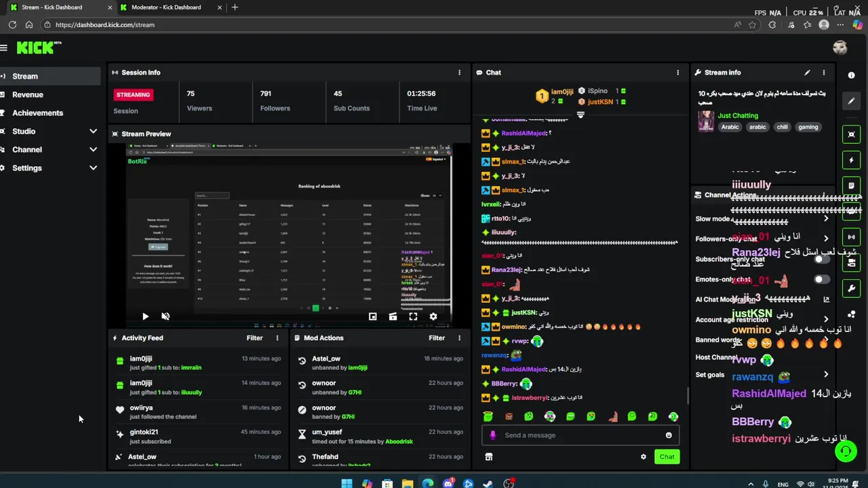Click the Kick logo
The width and height of the screenshot is (868, 488).
[39, 47]
